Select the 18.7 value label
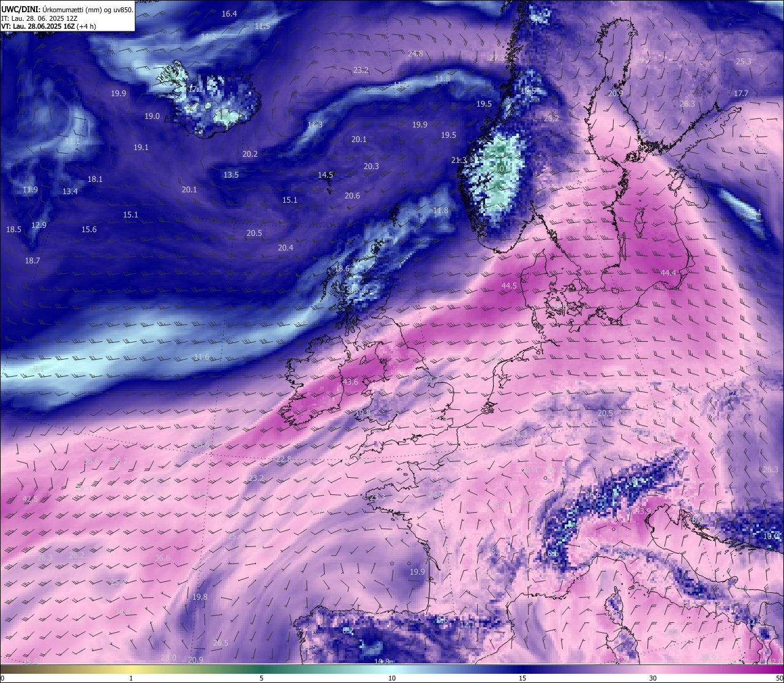 click(32, 260)
